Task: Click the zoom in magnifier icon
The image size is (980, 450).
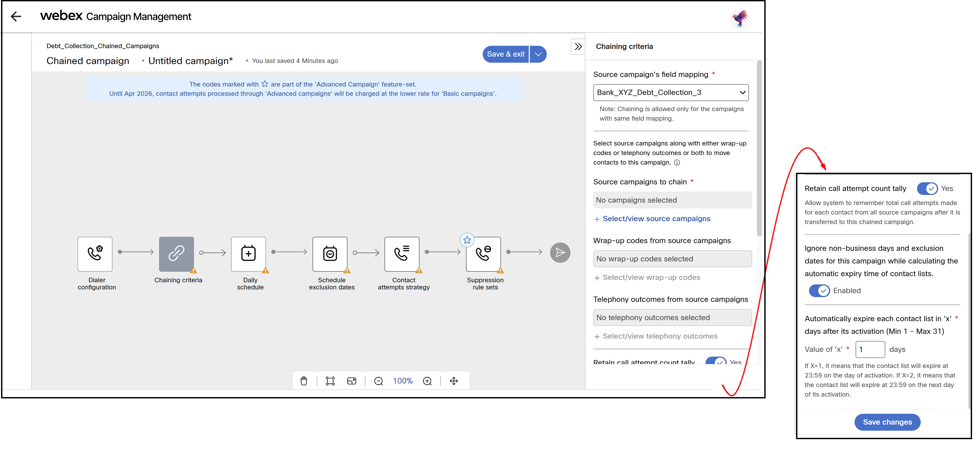Action: coord(427,381)
